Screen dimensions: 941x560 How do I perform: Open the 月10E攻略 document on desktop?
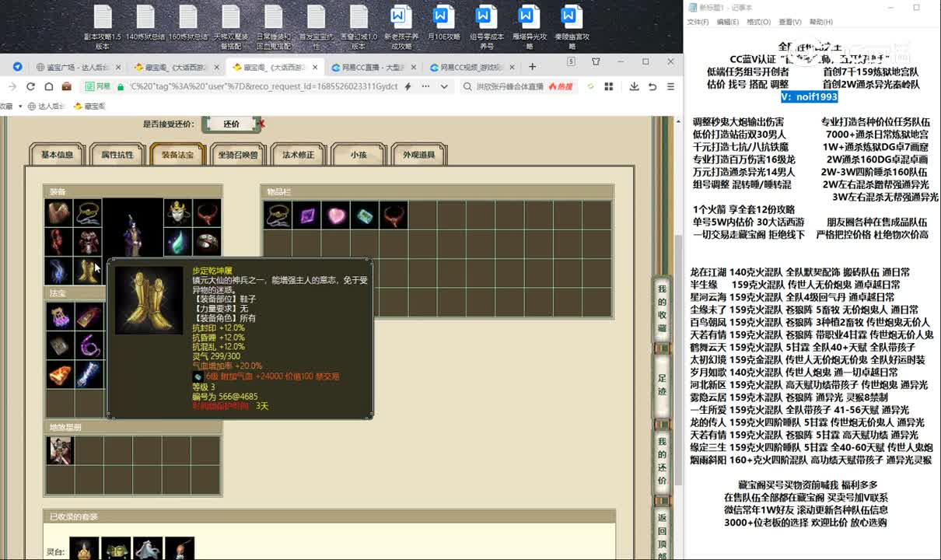pyautogui.click(x=443, y=26)
